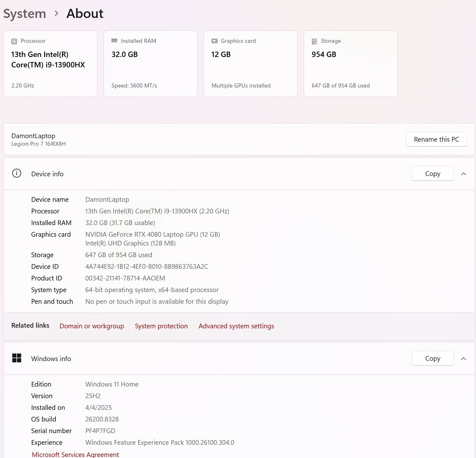Copy the Windows info details

click(433, 358)
